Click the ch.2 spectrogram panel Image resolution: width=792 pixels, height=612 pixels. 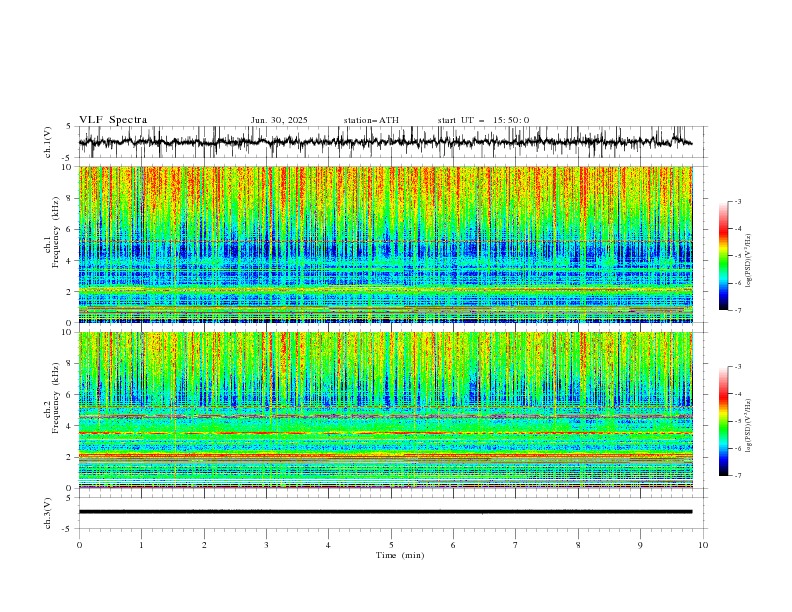pyautogui.click(x=385, y=410)
